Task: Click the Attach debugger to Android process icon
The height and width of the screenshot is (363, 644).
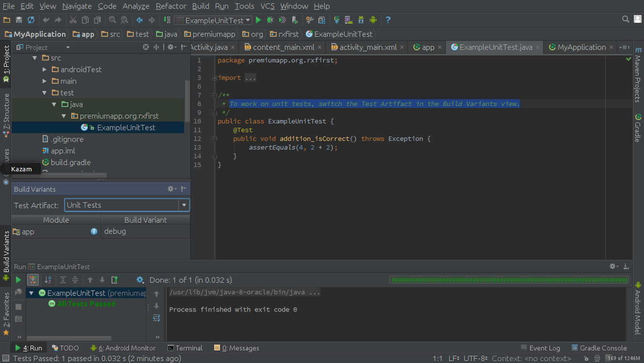Action: coord(295,20)
